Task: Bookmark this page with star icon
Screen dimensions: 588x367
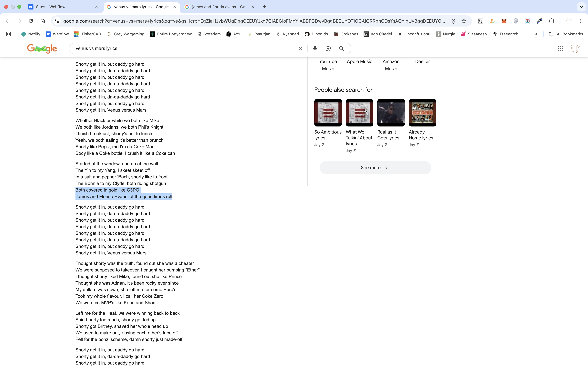Action: pyautogui.click(x=464, y=21)
